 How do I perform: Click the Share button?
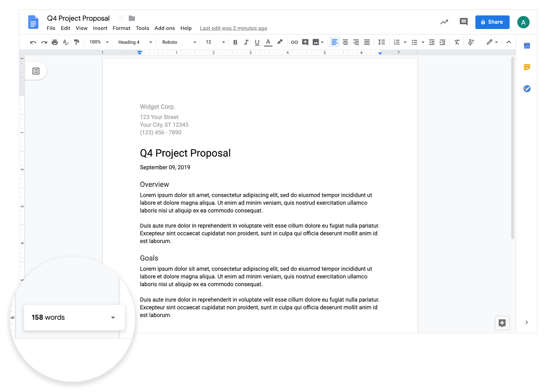[492, 22]
